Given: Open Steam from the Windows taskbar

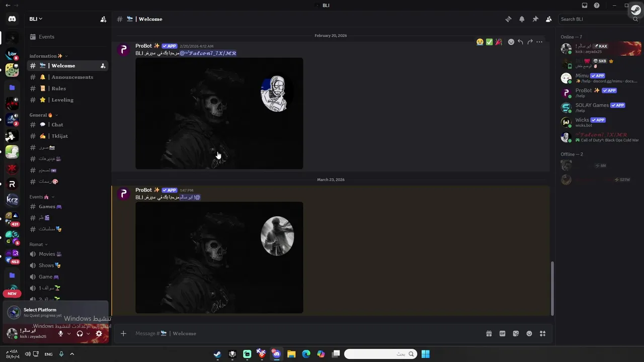Looking at the screenshot, I should (217, 354).
